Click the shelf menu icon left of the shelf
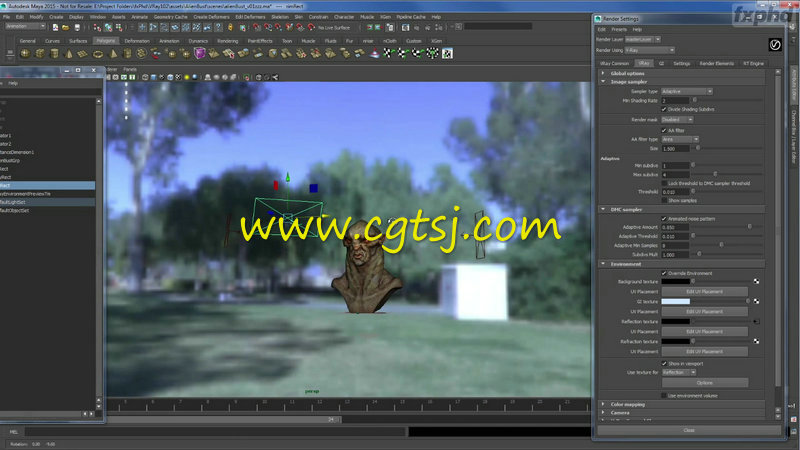The width and height of the screenshot is (800, 450). coord(10,53)
